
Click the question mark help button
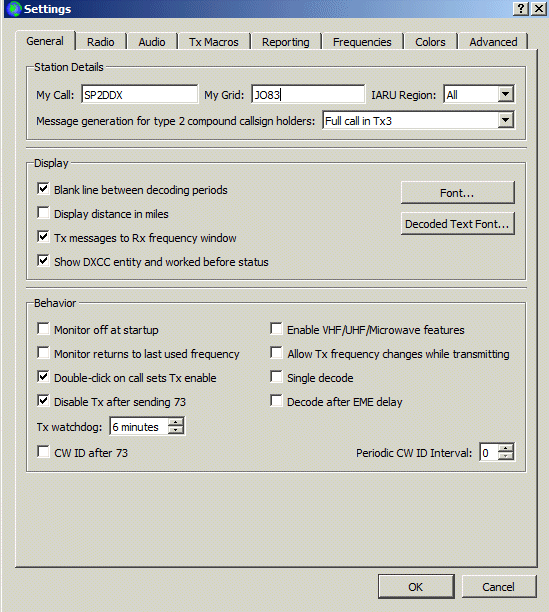coord(521,8)
